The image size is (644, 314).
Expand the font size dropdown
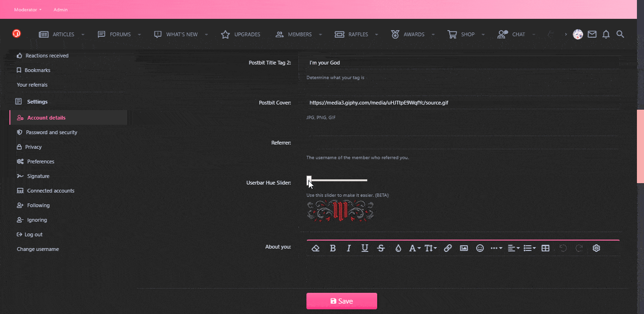click(430, 248)
